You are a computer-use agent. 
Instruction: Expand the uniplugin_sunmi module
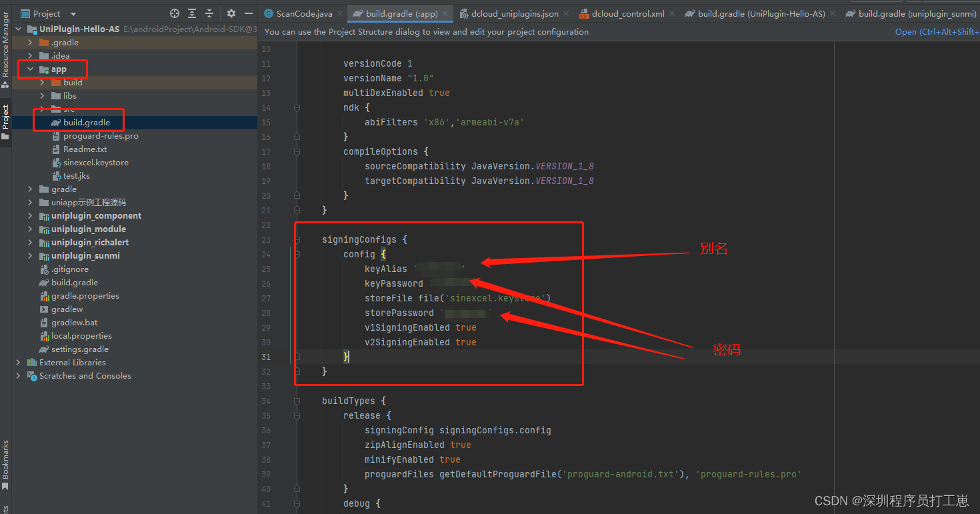point(30,256)
